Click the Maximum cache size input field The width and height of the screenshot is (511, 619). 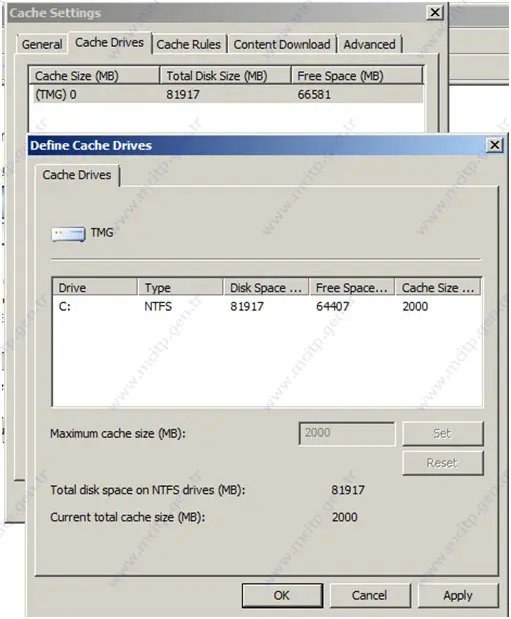[347, 433]
